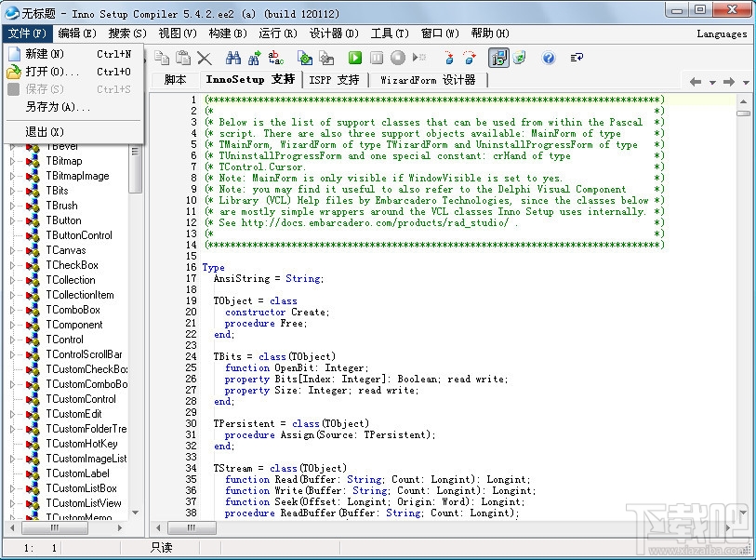This screenshot has height=560, width=756.
Task: Toggle the pressed ISPP compiler toolbar button
Action: click(499, 57)
